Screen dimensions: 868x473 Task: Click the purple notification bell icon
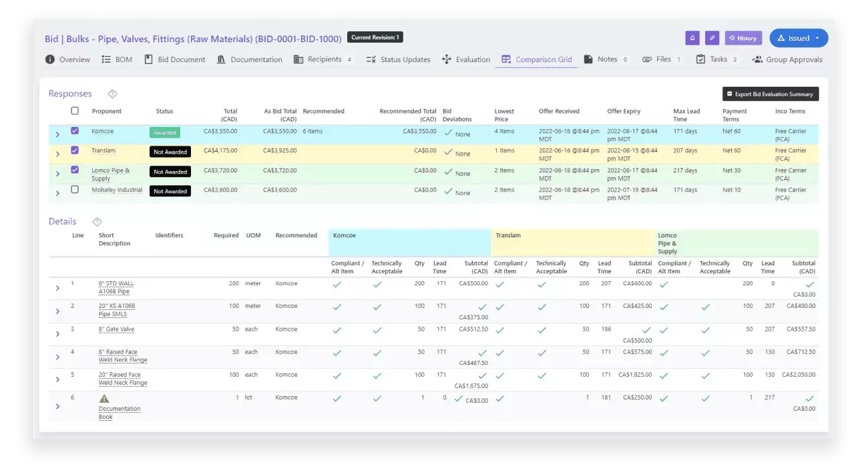click(692, 38)
